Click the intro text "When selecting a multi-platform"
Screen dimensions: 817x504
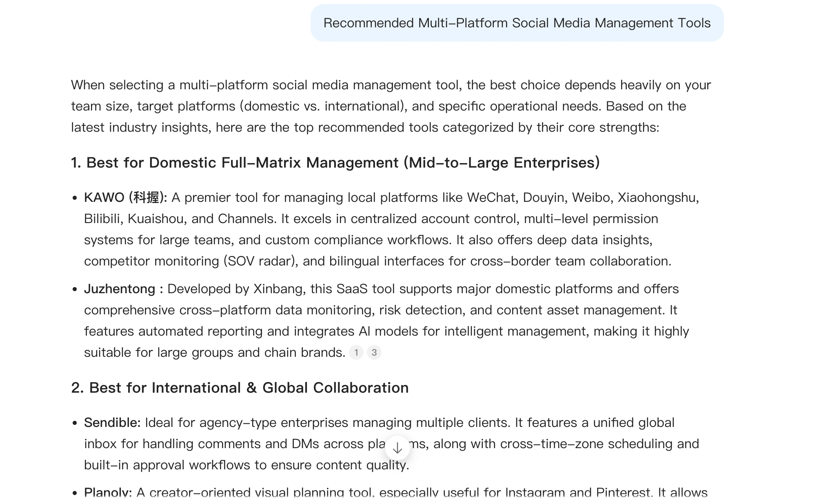pos(169,85)
